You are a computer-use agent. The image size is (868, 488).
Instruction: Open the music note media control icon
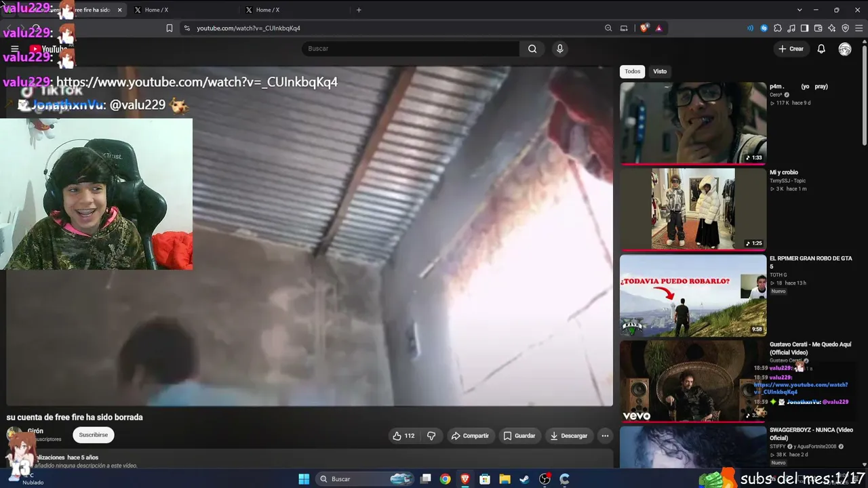tap(791, 28)
